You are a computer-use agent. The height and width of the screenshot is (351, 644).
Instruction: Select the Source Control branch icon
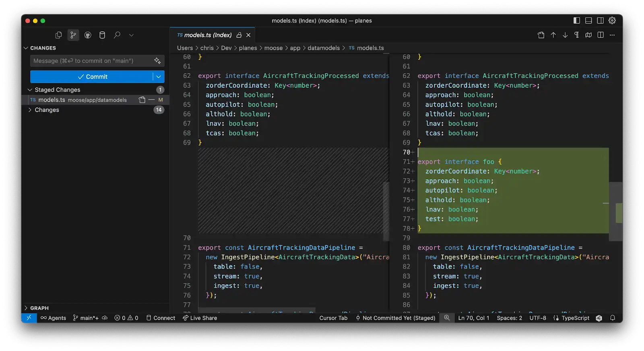coord(73,35)
